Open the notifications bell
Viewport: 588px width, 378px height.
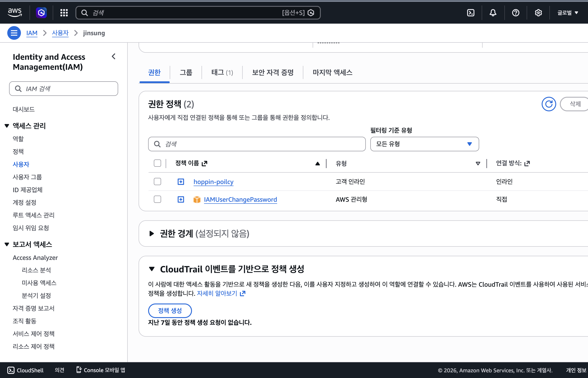click(x=493, y=13)
